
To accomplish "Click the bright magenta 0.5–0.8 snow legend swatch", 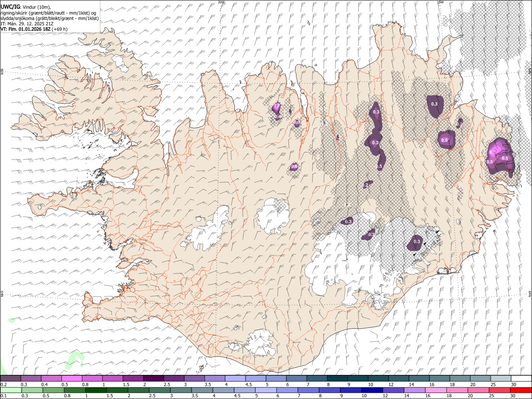I will pos(72,379).
